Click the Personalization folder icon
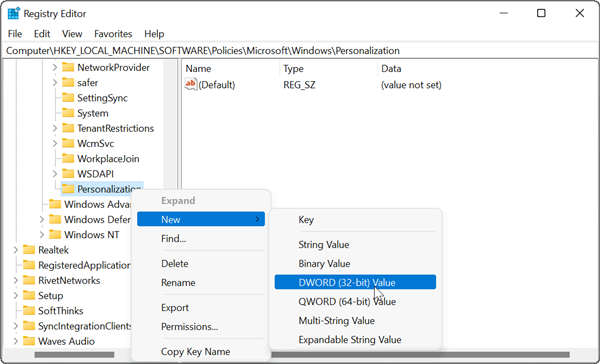 click(x=68, y=189)
